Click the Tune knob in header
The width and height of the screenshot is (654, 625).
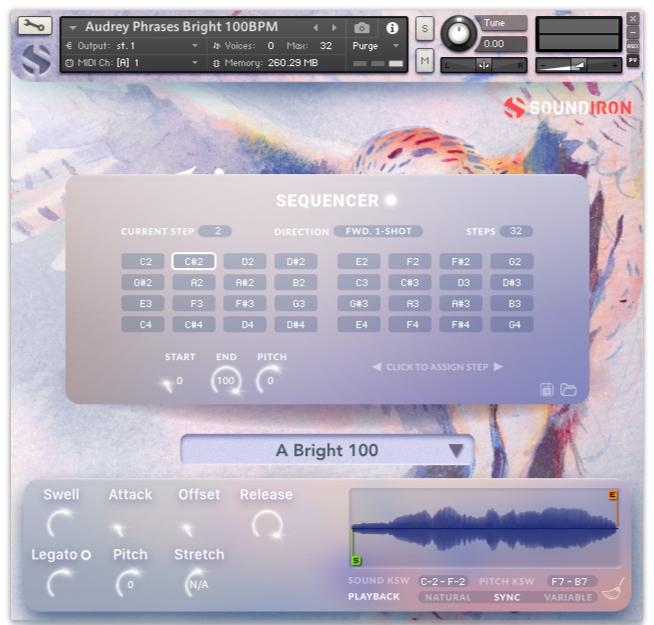458,33
